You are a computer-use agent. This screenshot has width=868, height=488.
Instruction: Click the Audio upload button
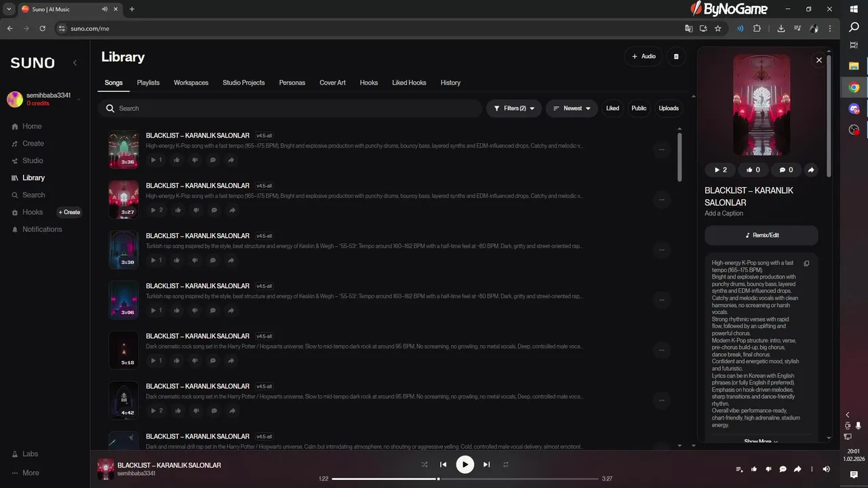(x=644, y=56)
